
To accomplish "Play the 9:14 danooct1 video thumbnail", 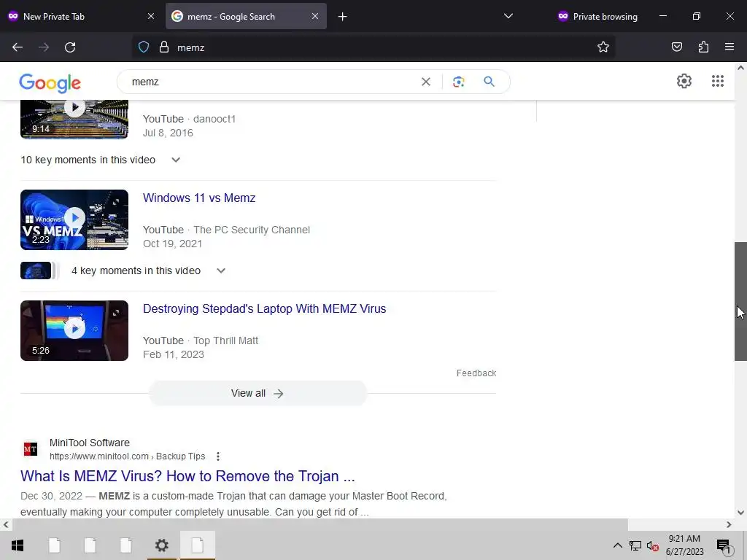I will [74, 120].
